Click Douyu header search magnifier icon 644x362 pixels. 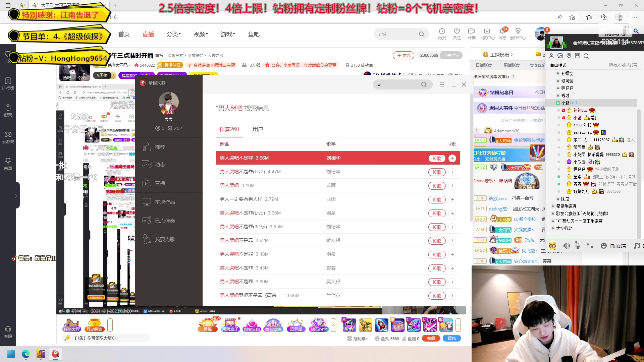tap(421, 34)
